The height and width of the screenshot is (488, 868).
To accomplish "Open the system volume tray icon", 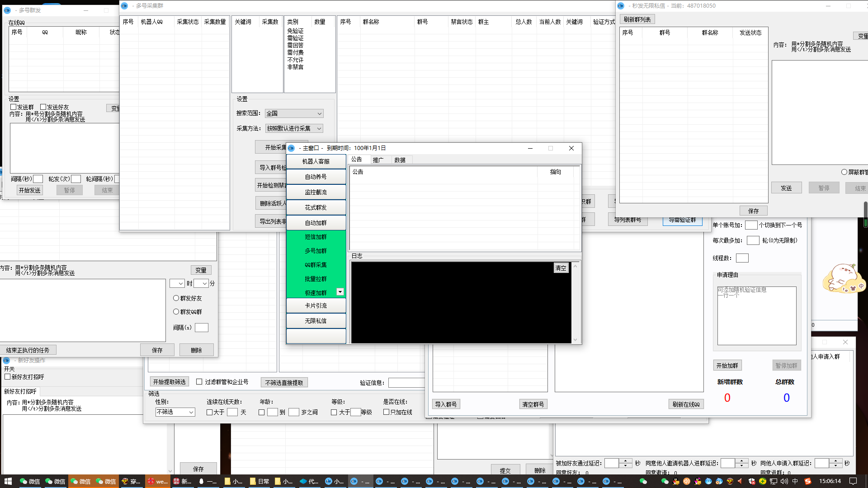I will [x=784, y=481].
